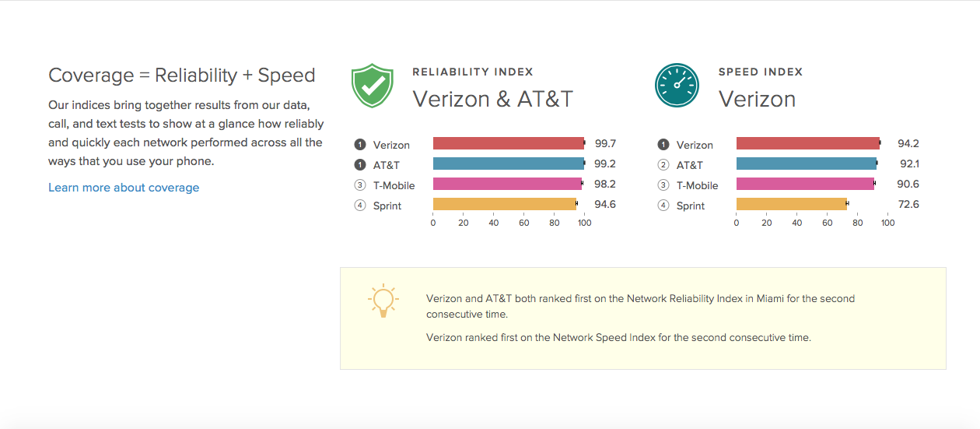The height and width of the screenshot is (429, 980).
Task: Click the Coverage = Reliability + Speed heading
Action: [x=182, y=76]
